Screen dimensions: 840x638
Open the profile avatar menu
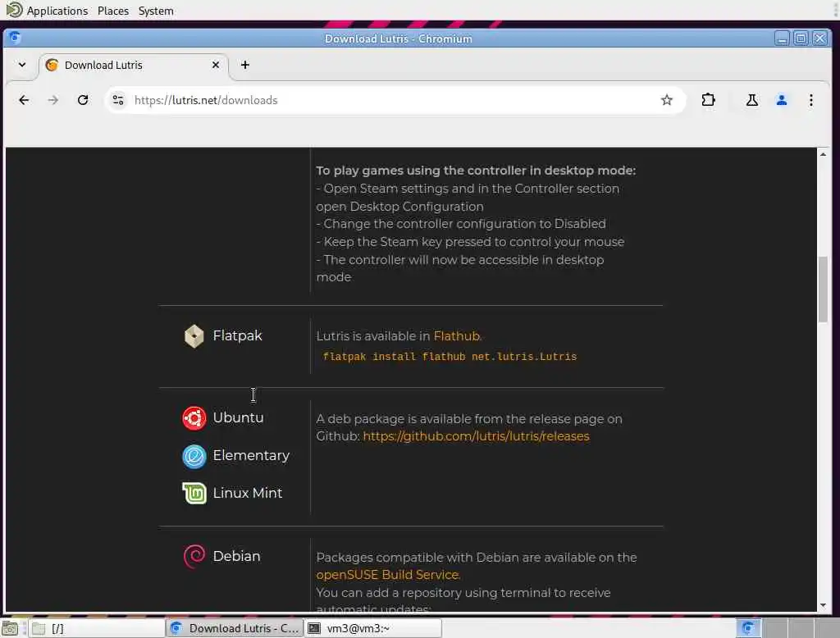[x=782, y=100]
